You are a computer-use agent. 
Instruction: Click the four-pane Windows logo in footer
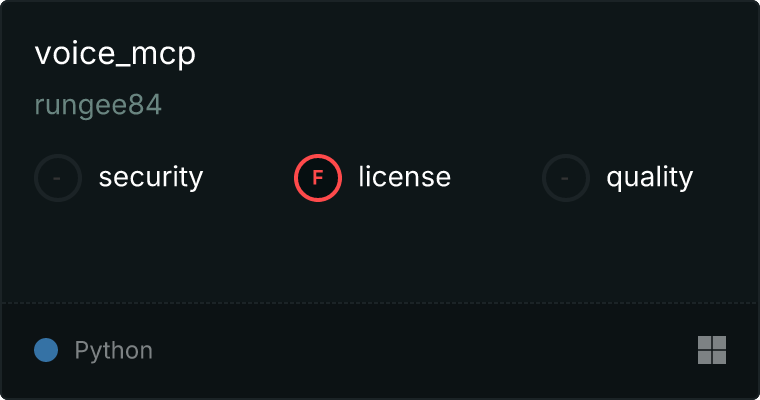(x=712, y=350)
